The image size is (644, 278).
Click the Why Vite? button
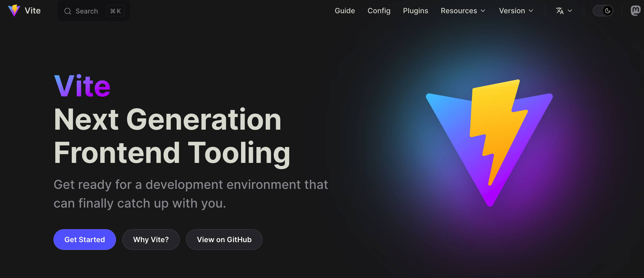click(151, 240)
